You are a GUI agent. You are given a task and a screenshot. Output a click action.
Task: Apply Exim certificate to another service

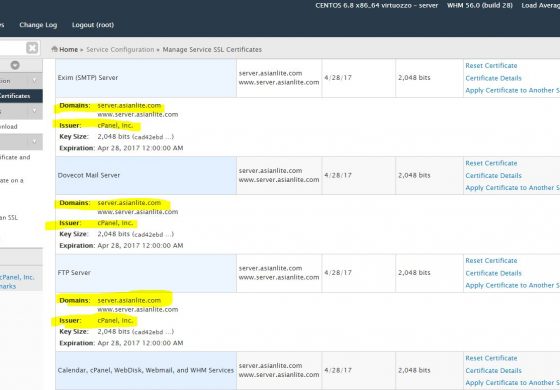(x=512, y=90)
